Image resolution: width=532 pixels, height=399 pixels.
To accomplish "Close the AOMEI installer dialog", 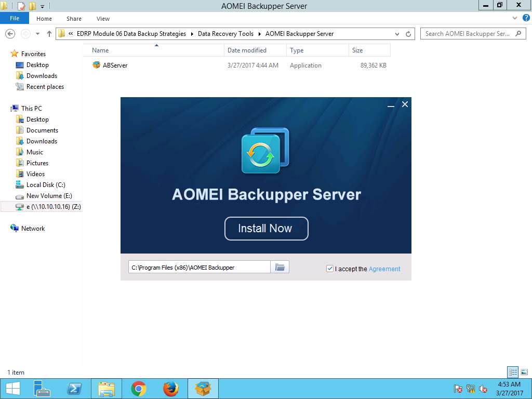I will coord(405,104).
